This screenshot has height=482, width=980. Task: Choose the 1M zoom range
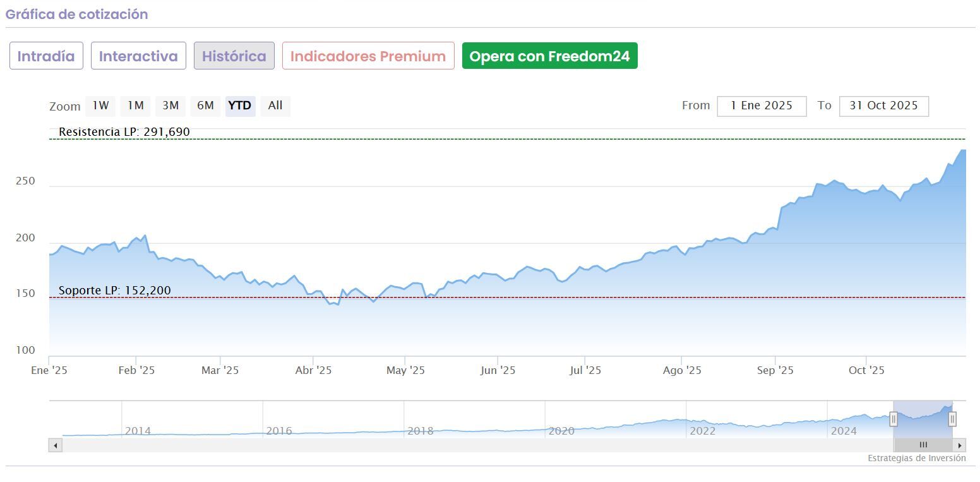coord(136,105)
